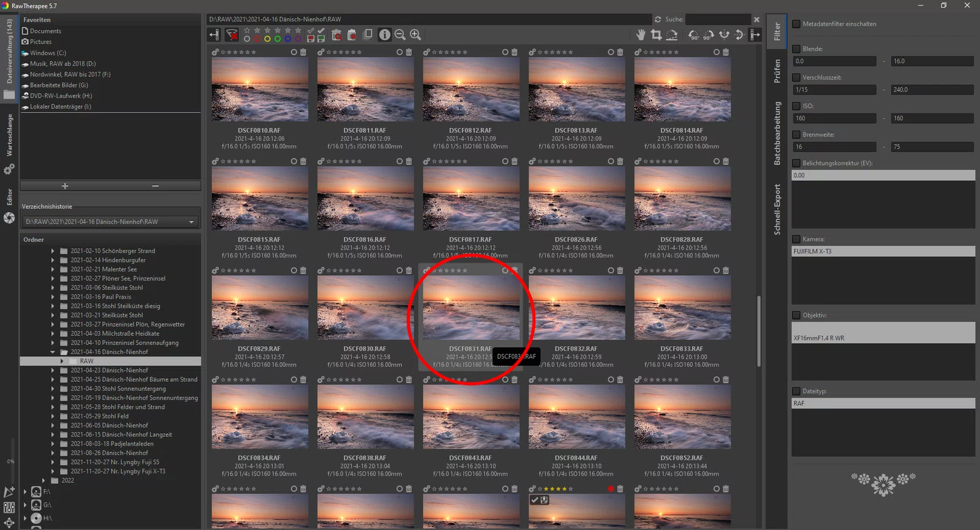Focus the Suche search input field

tap(718, 20)
